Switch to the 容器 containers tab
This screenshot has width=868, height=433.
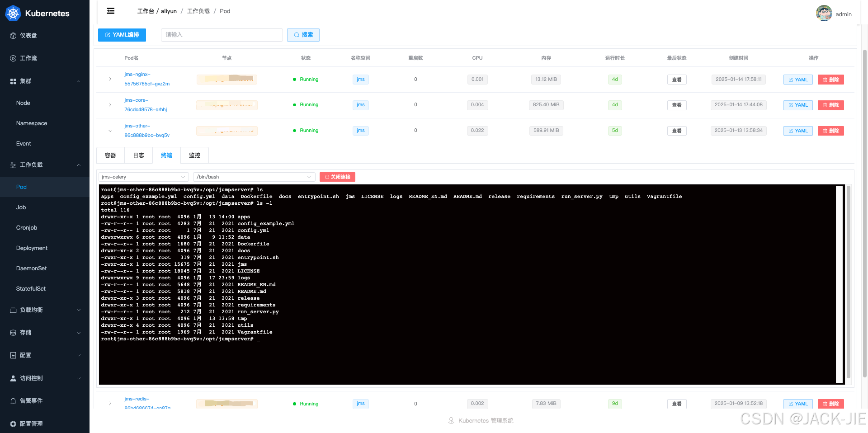pyautogui.click(x=110, y=155)
